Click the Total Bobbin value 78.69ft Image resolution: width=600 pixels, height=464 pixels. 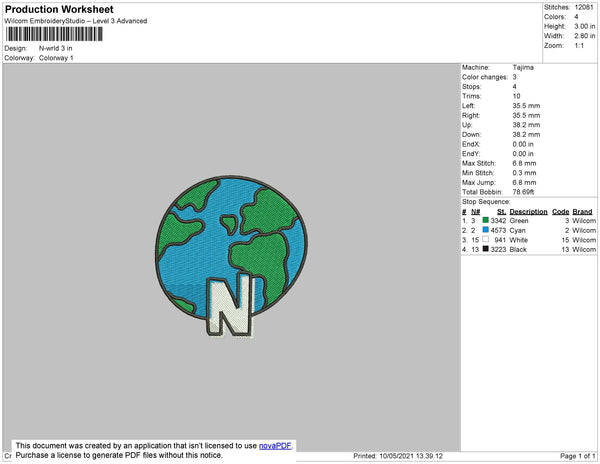[523, 192]
